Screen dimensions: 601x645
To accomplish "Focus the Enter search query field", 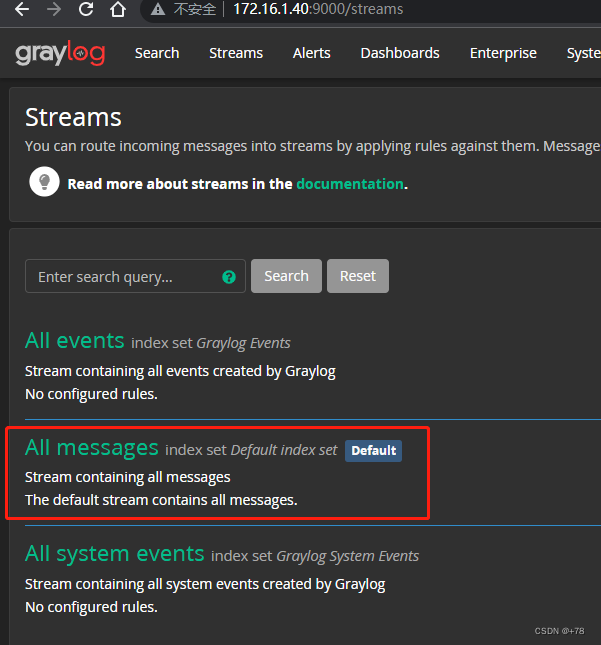I will point(135,276).
